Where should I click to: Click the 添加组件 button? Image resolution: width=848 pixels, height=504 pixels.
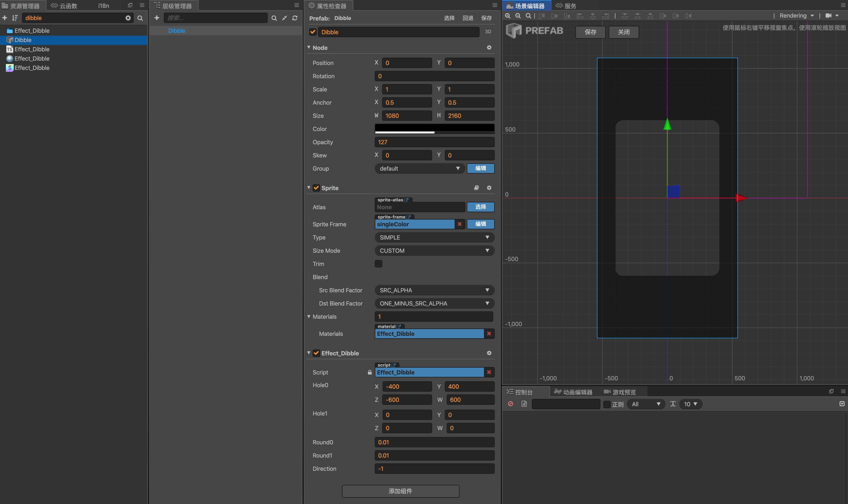pyautogui.click(x=400, y=491)
